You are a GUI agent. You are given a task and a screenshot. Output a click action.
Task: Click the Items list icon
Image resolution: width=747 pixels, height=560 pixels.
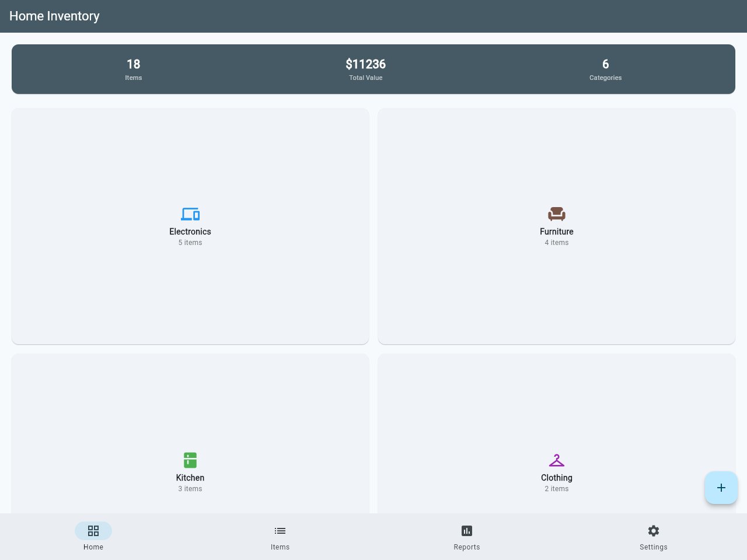pyautogui.click(x=280, y=531)
